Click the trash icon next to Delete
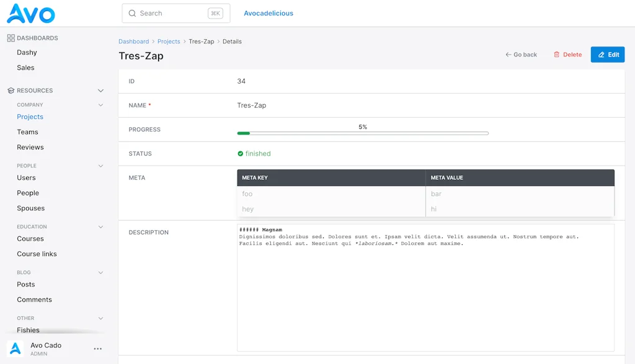The height and width of the screenshot is (364, 635). [557, 55]
